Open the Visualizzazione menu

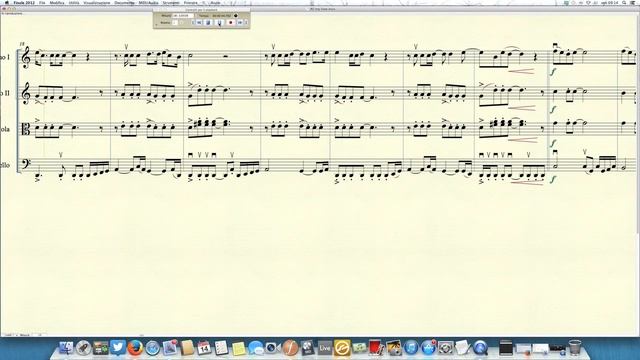pos(97,2)
